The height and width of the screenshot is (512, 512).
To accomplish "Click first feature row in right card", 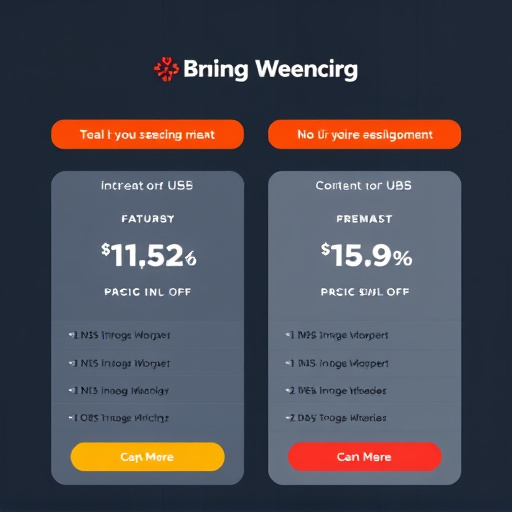I will tap(364, 335).
